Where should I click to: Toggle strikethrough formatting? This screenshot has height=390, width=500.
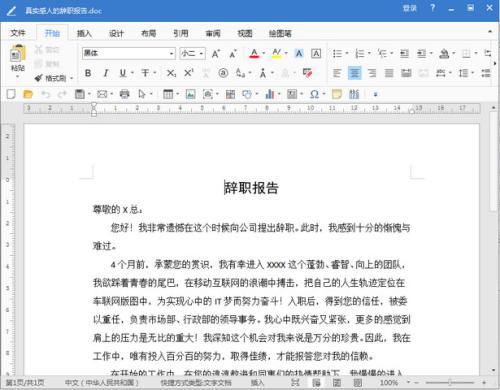click(145, 73)
